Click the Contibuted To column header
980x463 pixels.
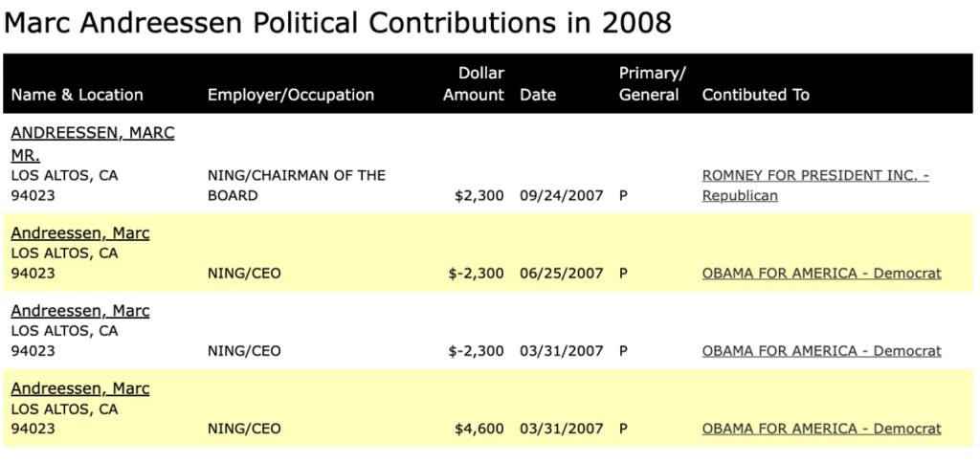click(756, 95)
